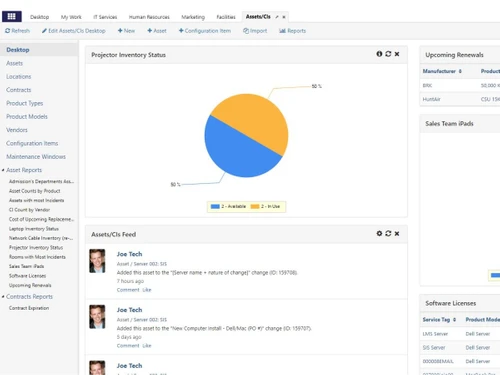The image size is (500, 375).
Task: Open settings gear for Assets/CIs Feed
Action: (x=379, y=233)
